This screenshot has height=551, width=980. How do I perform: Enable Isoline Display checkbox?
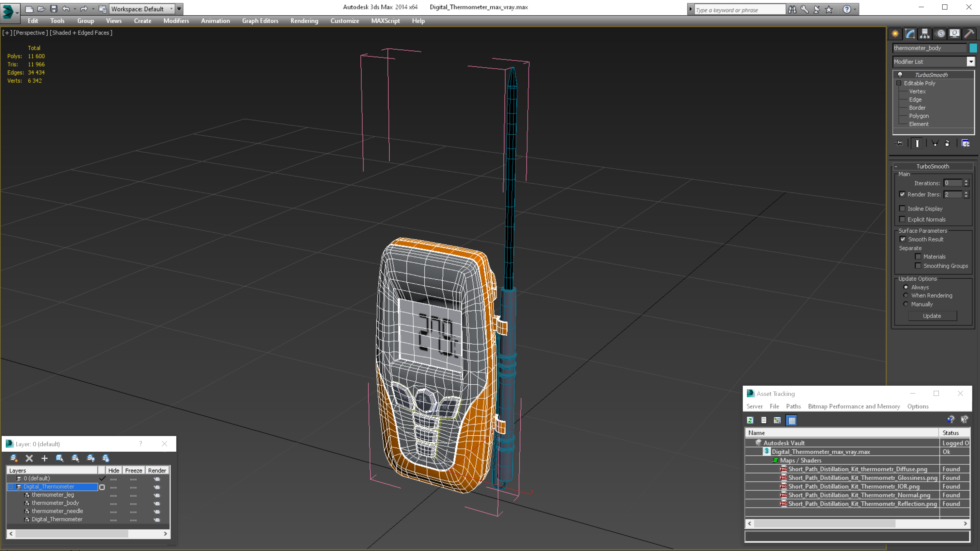tap(902, 208)
